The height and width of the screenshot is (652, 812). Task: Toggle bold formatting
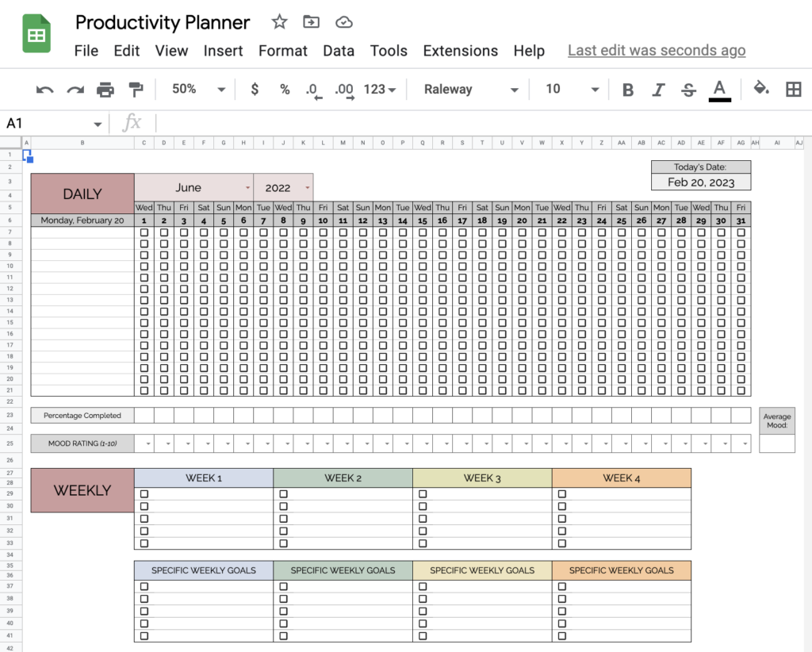(x=627, y=89)
